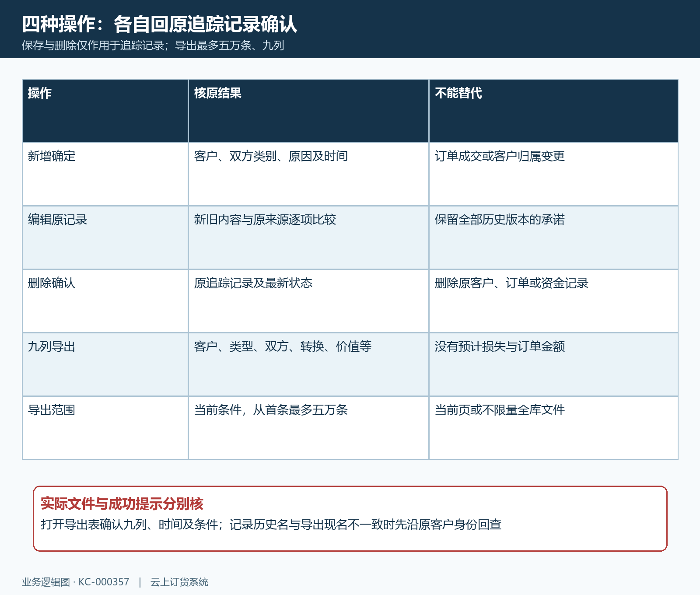Screen dimensions: 700x595
Task: Click the footer text 云上订货系统
Action: (x=179, y=582)
